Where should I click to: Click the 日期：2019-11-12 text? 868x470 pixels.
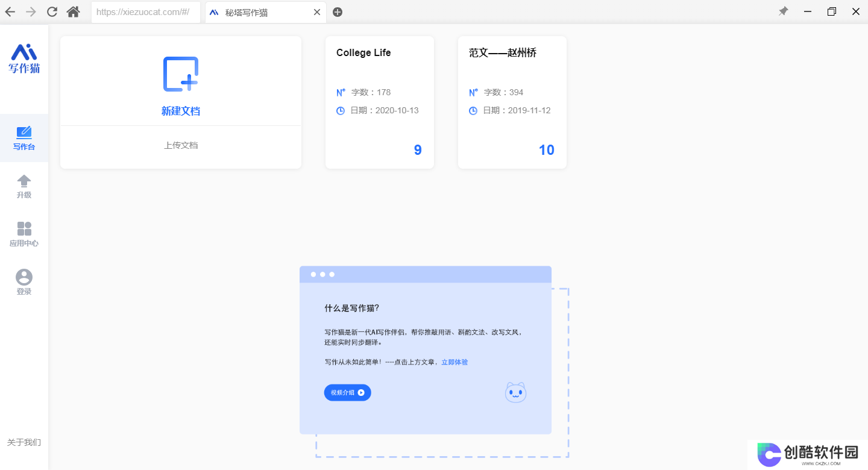[x=517, y=111]
